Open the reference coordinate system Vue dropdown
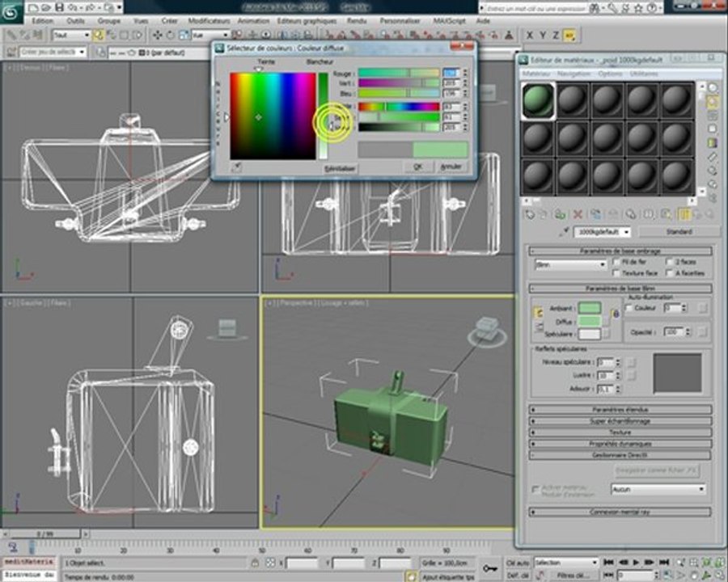 (211, 35)
